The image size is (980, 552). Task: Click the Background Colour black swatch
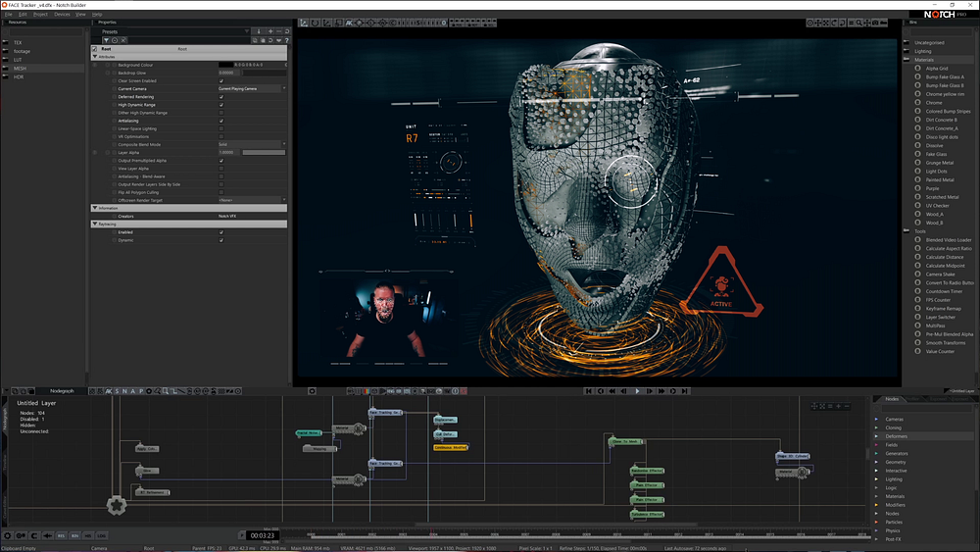224,65
